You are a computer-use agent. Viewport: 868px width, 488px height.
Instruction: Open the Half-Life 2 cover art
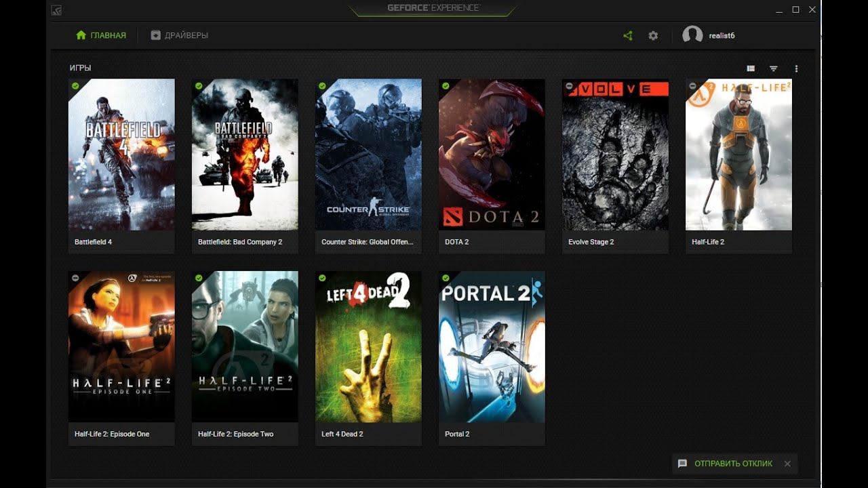pyautogui.click(x=738, y=155)
